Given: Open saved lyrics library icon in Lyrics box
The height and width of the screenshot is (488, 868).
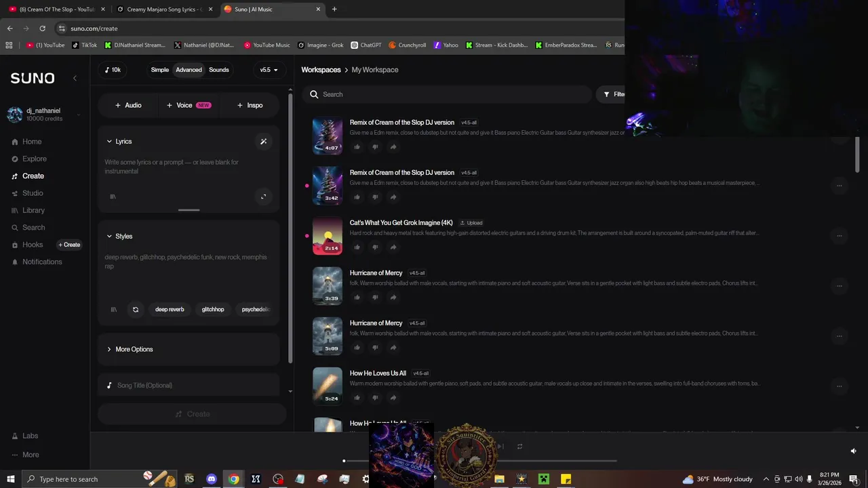Looking at the screenshot, I should (x=113, y=197).
